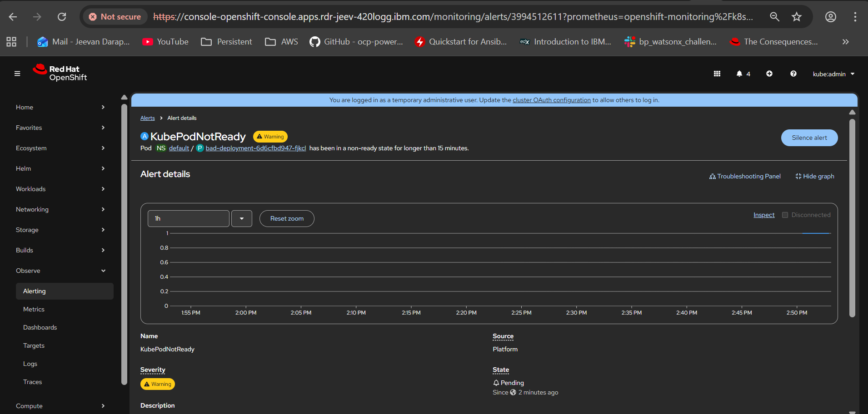Open the application launcher grid icon
This screenshot has width=868, height=414.
click(717, 74)
